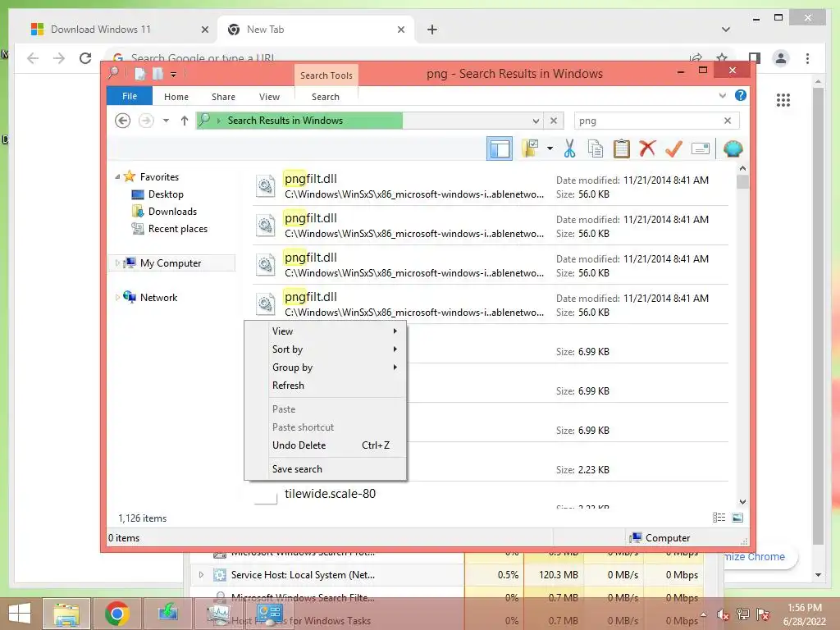Open the Home ribbon tab

click(x=176, y=97)
